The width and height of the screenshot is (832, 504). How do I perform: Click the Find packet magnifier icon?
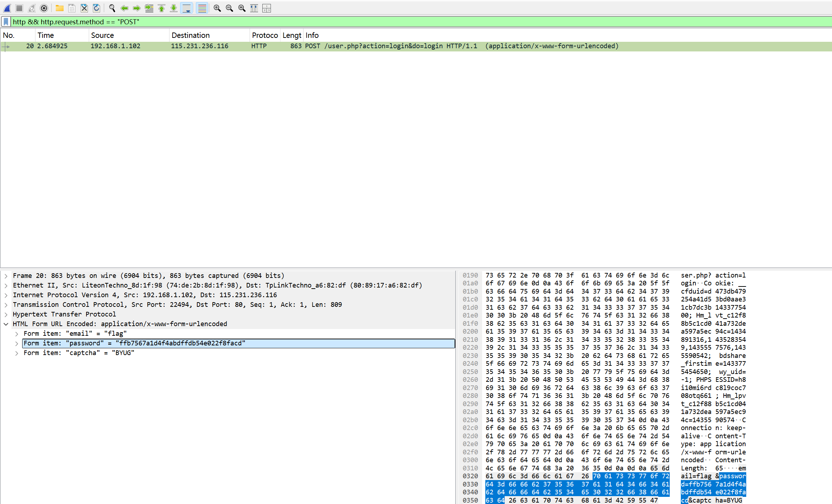(112, 8)
